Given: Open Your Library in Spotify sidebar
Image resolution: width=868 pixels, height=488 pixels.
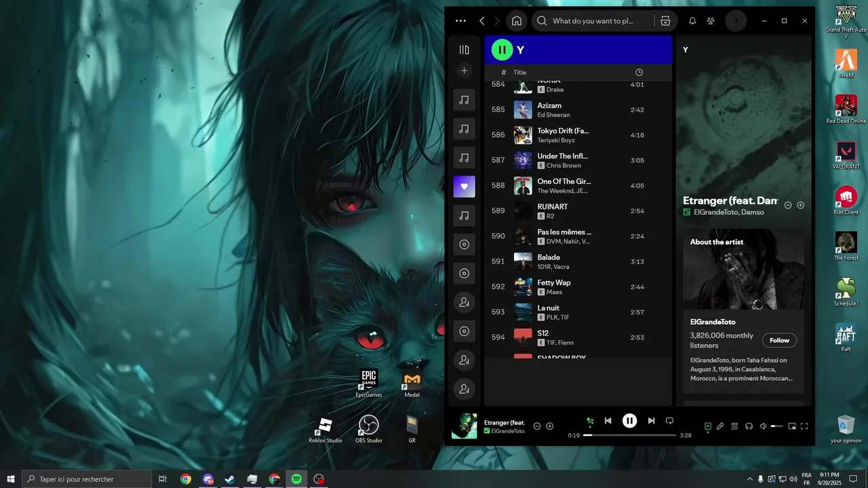Looking at the screenshot, I should [x=464, y=49].
